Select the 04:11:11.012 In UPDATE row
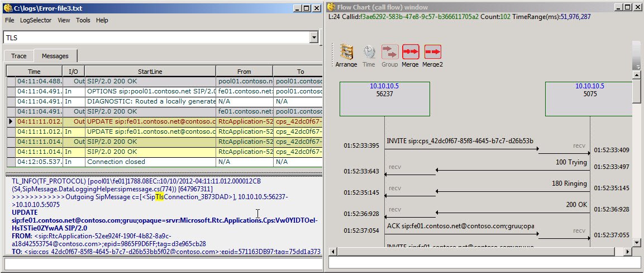Viewport: 644px width, 273px height. click(x=165, y=131)
